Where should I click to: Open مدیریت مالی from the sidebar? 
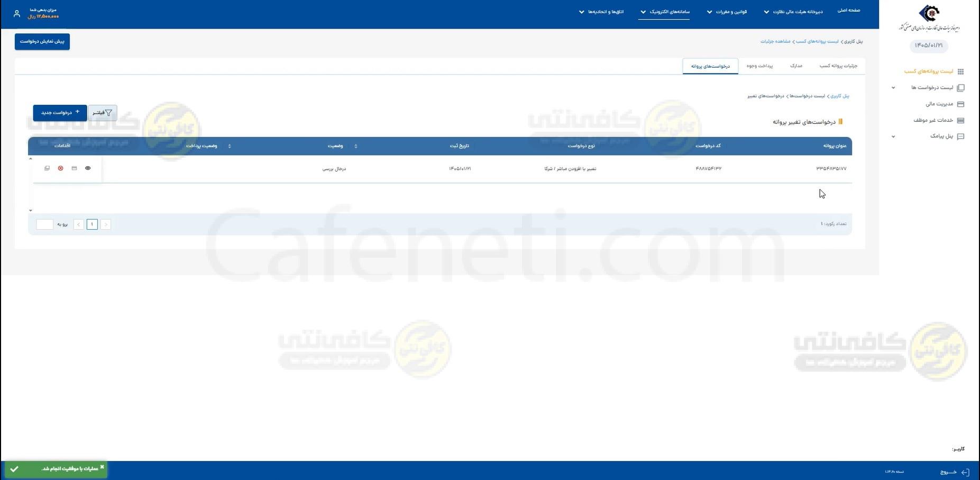[939, 104]
